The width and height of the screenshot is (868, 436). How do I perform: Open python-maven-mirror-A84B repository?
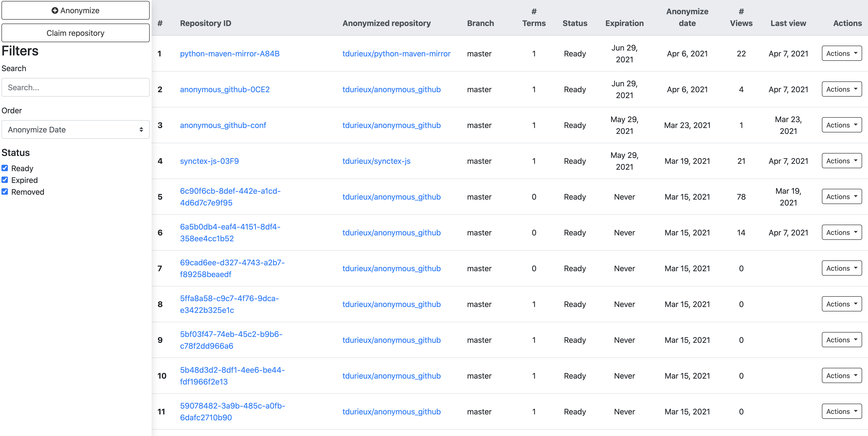click(230, 53)
